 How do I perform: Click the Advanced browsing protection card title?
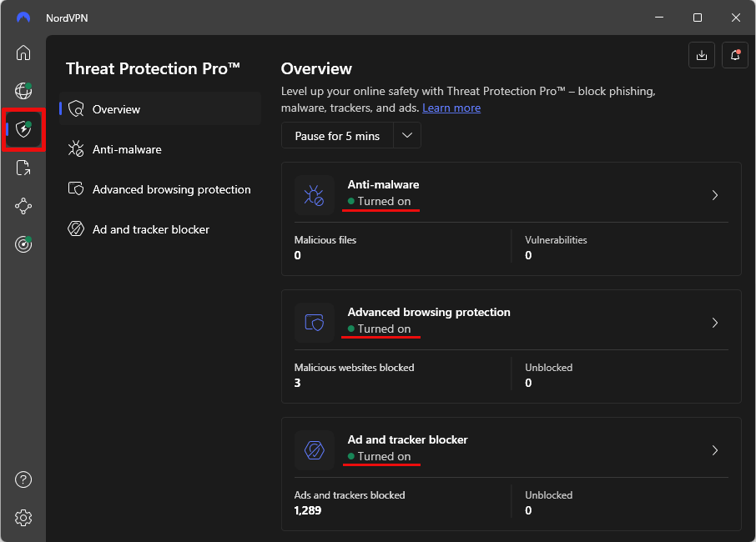pyautogui.click(x=429, y=312)
